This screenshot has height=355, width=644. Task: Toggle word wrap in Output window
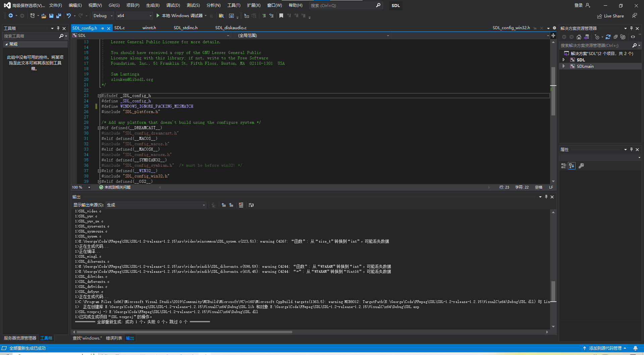pyautogui.click(x=251, y=205)
